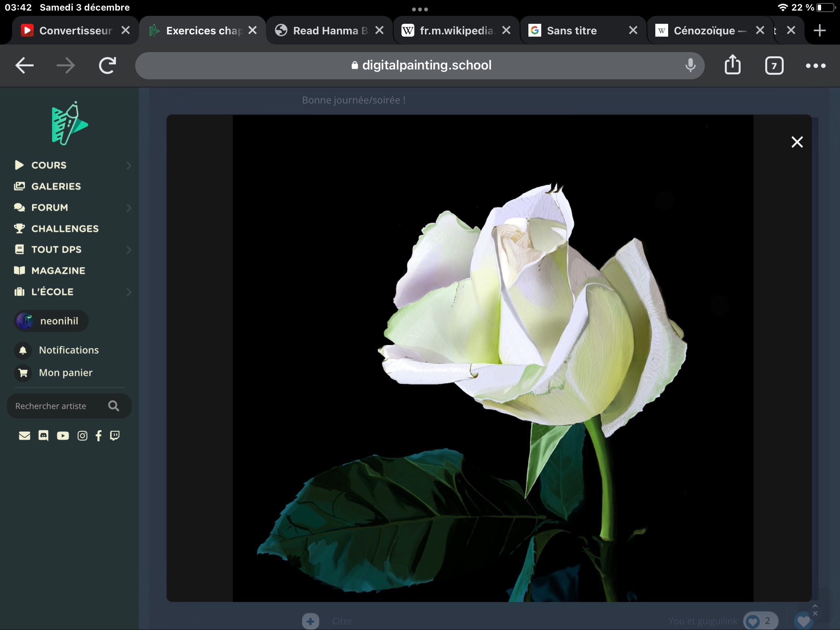Expand the L'ÉCOLE submenu arrow
The height and width of the screenshot is (630, 840).
coord(129,292)
